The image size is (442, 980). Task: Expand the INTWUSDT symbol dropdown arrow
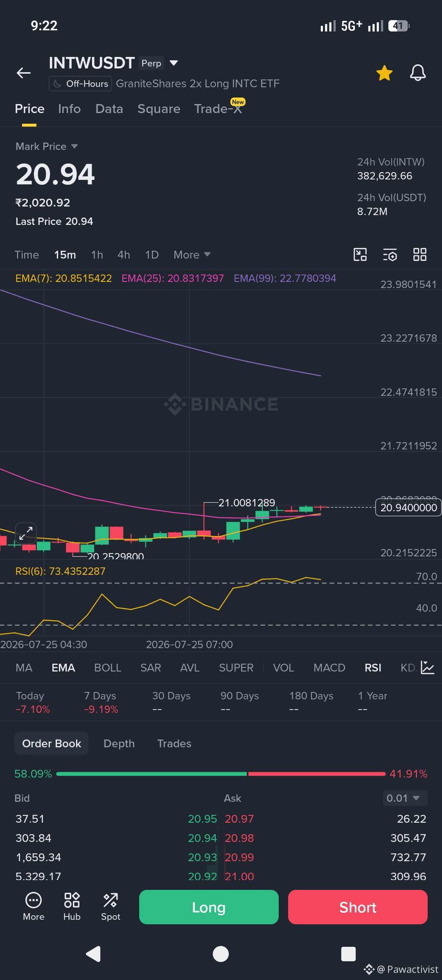[174, 63]
